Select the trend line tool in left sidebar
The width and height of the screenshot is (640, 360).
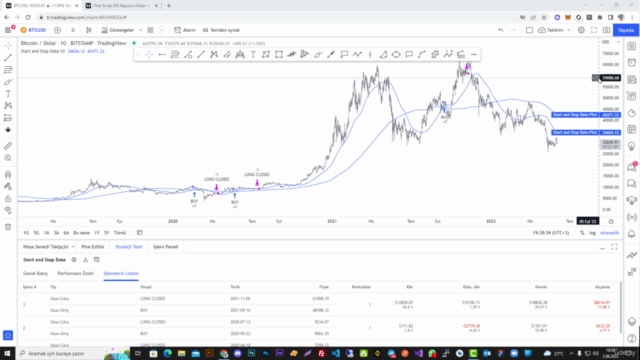tap(8, 58)
